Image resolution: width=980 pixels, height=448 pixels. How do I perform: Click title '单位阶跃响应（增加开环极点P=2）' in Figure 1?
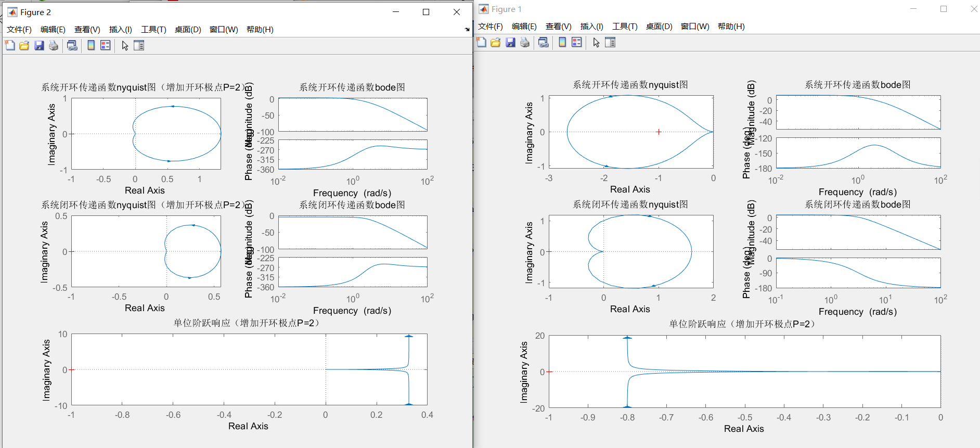pyautogui.click(x=743, y=324)
